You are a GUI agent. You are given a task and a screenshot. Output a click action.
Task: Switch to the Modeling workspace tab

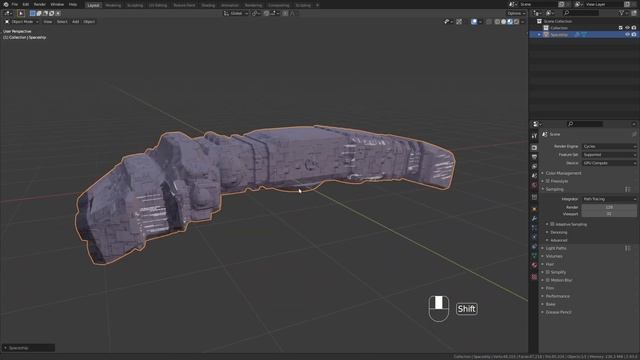(113, 5)
